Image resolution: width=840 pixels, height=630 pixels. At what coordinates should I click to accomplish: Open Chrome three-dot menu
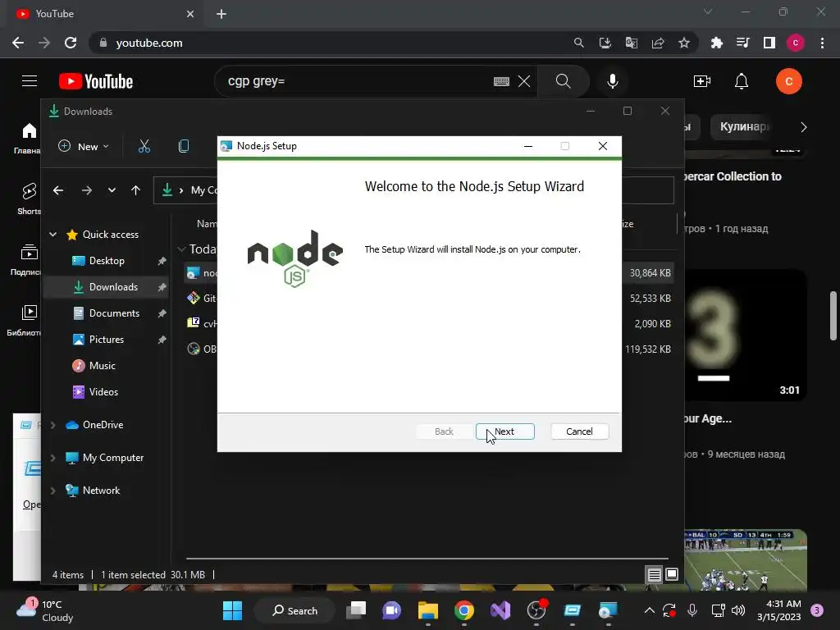click(822, 43)
